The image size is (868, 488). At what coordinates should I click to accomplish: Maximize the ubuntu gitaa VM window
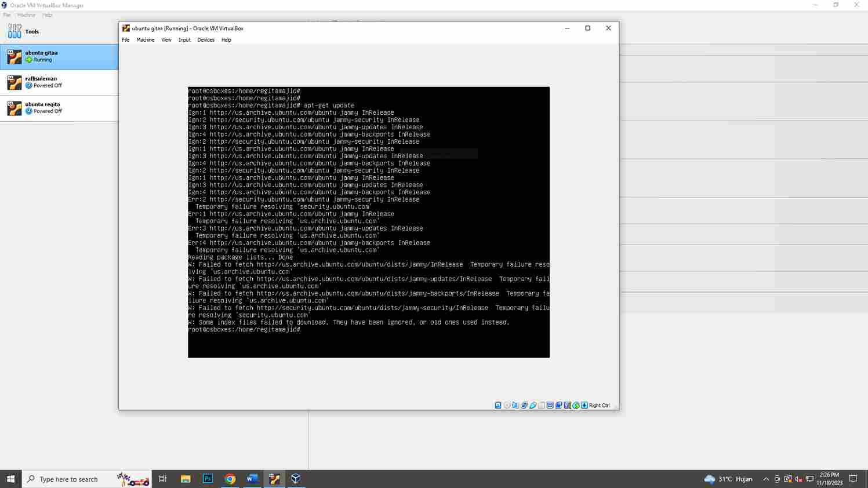click(587, 28)
